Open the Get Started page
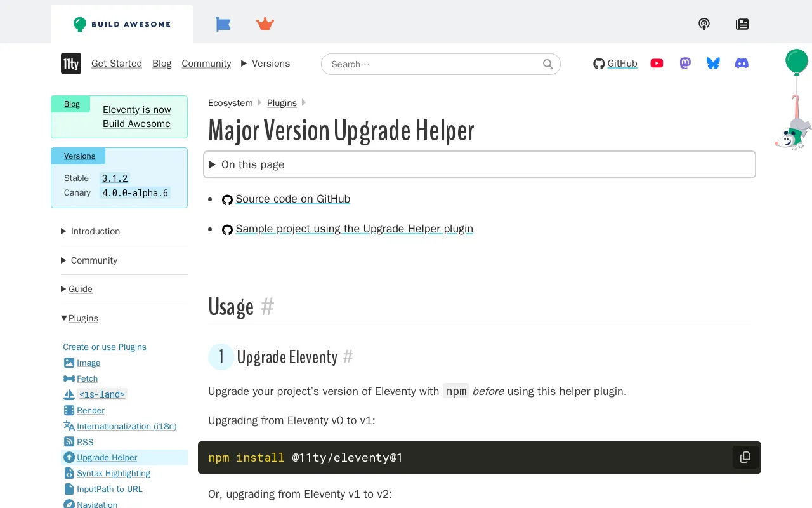 117,63
